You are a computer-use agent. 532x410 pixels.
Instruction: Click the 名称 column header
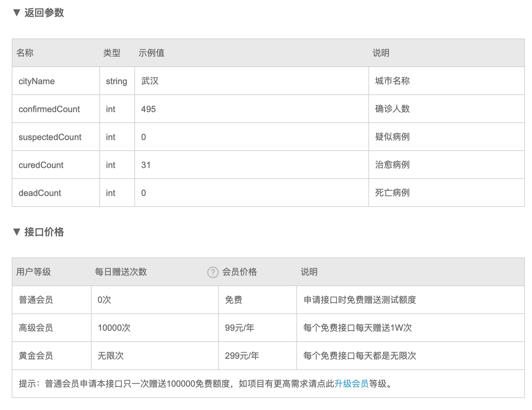click(25, 53)
